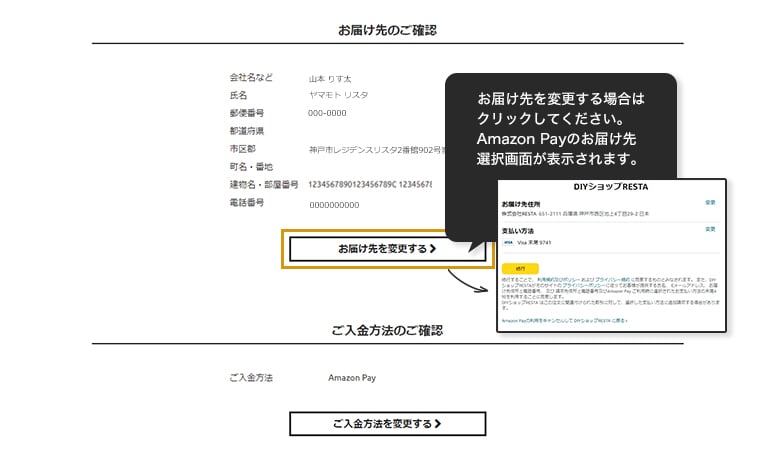Screen dimensions: 780x460
Task: Click the Amazon Pay payment method value
Action: [x=352, y=378]
